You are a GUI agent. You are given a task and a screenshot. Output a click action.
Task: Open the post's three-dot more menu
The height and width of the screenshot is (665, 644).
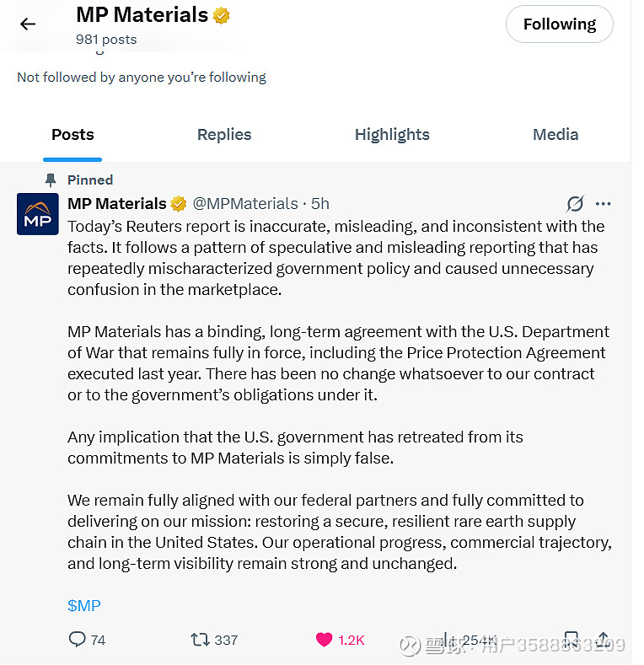click(x=604, y=204)
